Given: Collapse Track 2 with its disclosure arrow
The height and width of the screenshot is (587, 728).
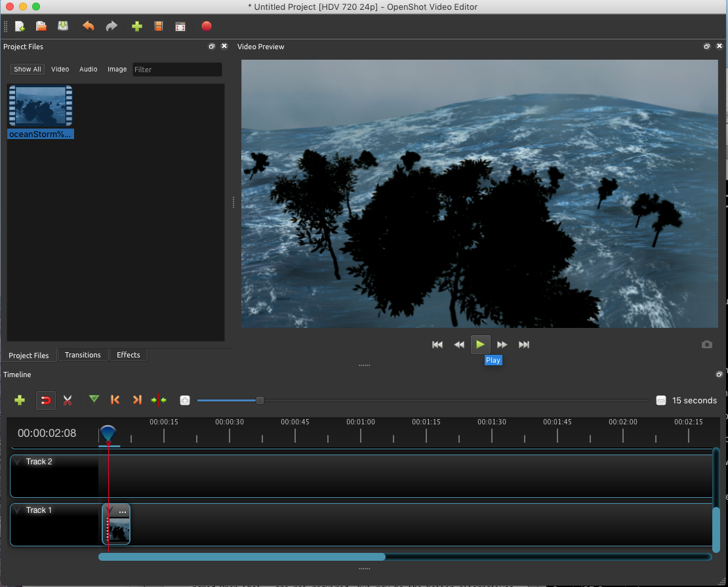Looking at the screenshot, I should (18, 461).
